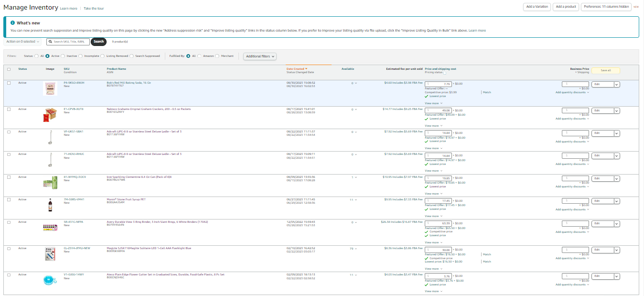Screen dimensions: 644x296
Task: Sort by SKU column header
Action: click(x=66, y=69)
